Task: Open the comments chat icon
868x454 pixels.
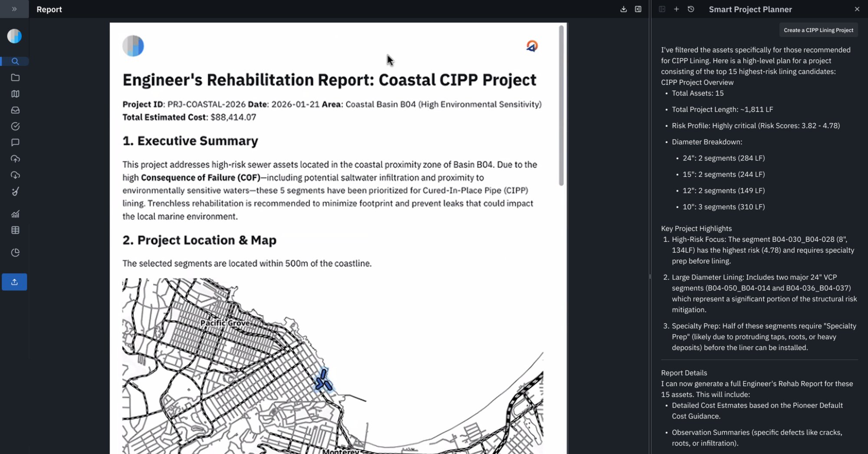Action: [x=15, y=142]
